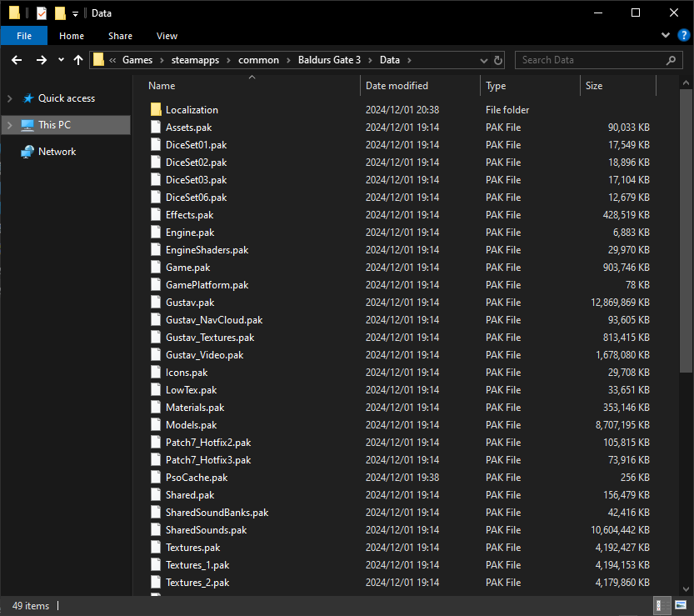
Task: Open the Share ribbon tab
Action: tap(120, 36)
